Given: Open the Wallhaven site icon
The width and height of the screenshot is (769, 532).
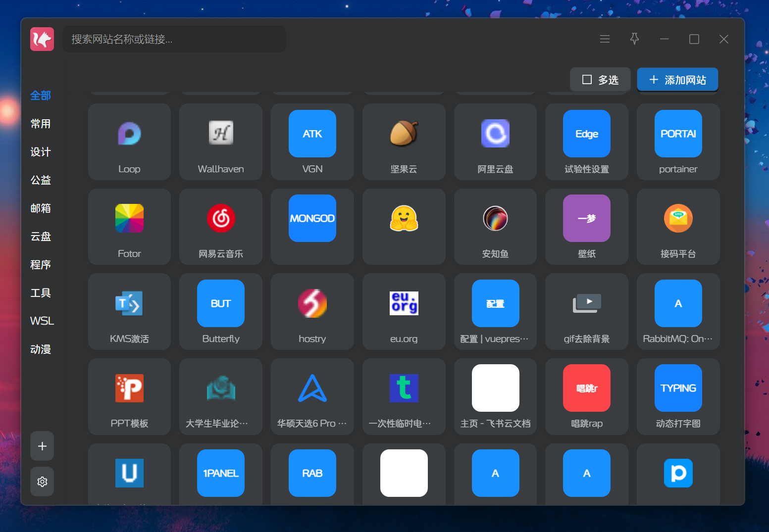Looking at the screenshot, I should pos(221,134).
